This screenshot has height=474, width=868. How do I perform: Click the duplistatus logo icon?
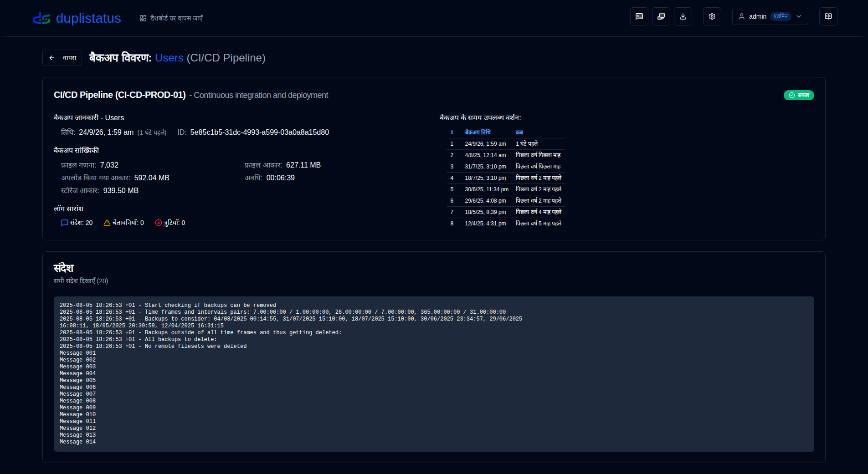[41, 18]
